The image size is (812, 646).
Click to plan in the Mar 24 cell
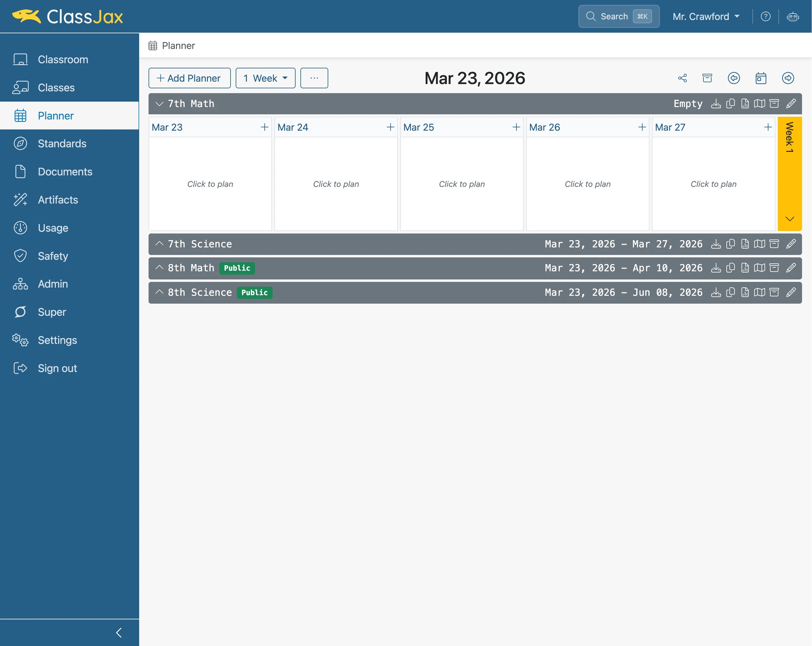coord(336,184)
